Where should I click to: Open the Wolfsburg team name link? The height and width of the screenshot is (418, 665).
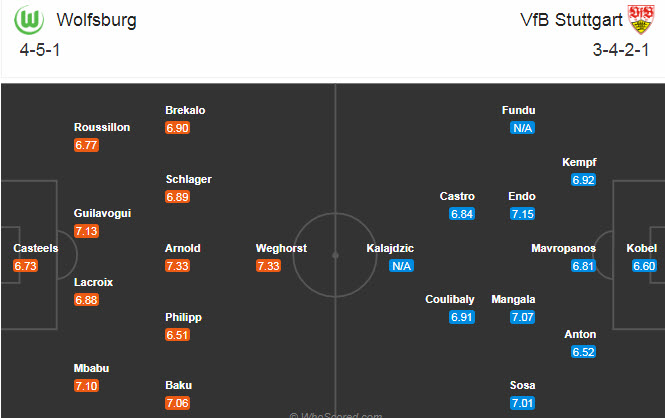click(x=97, y=20)
